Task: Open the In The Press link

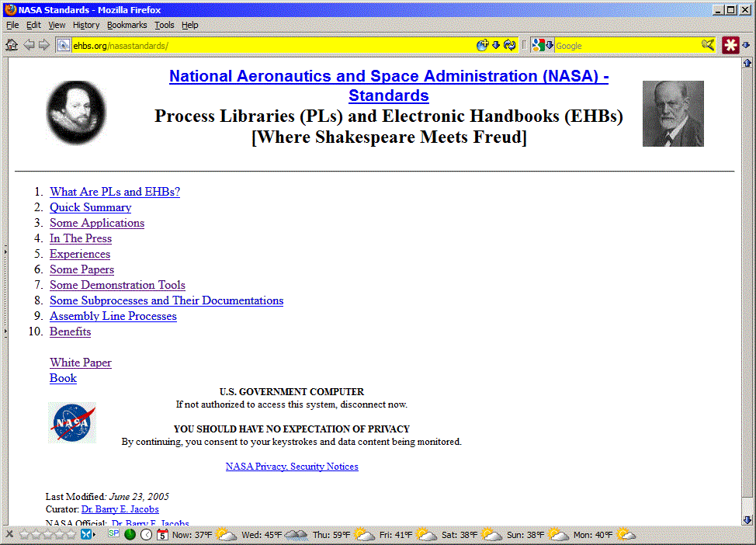Action: click(x=81, y=238)
